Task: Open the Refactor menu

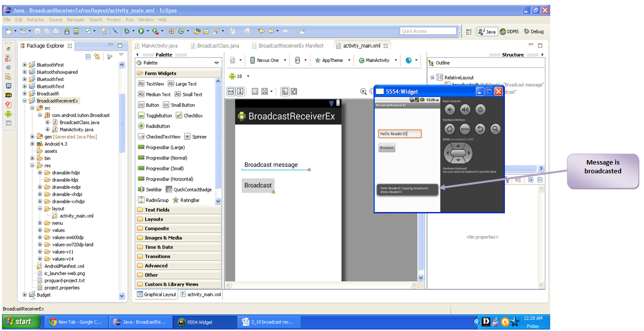Action: coord(36,20)
